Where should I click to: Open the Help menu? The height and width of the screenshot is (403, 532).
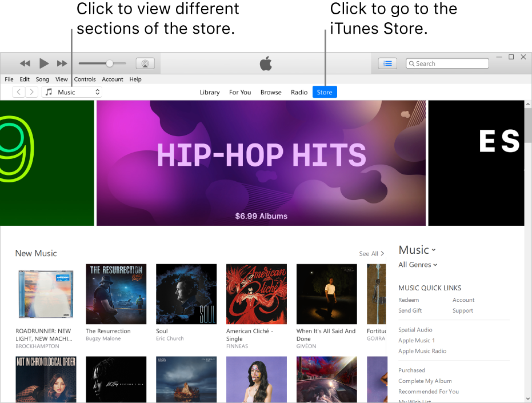pyautogui.click(x=135, y=79)
